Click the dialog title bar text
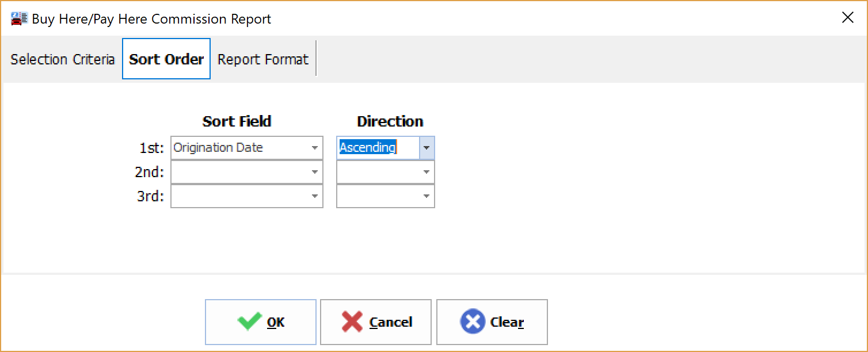 tap(151, 19)
